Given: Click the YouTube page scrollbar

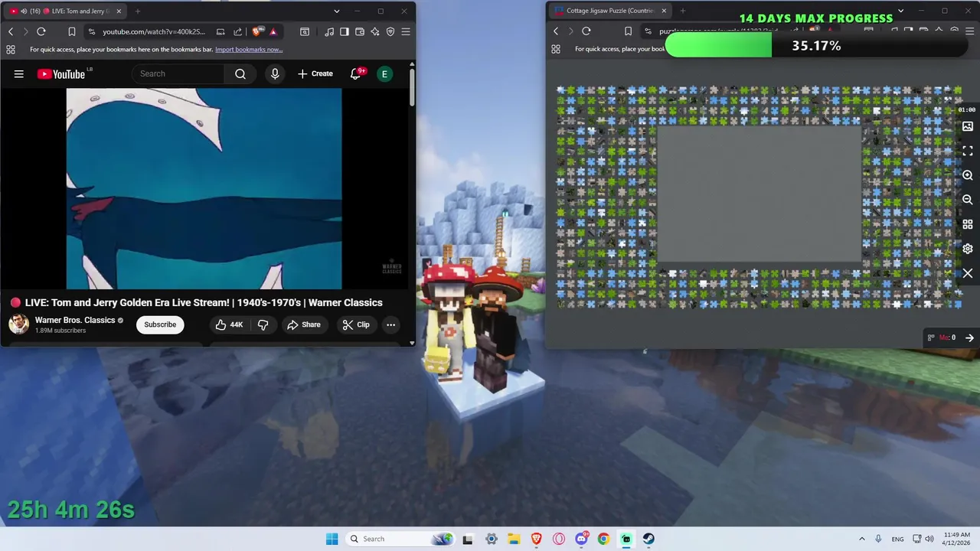Looking at the screenshot, I should click(x=412, y=88).
